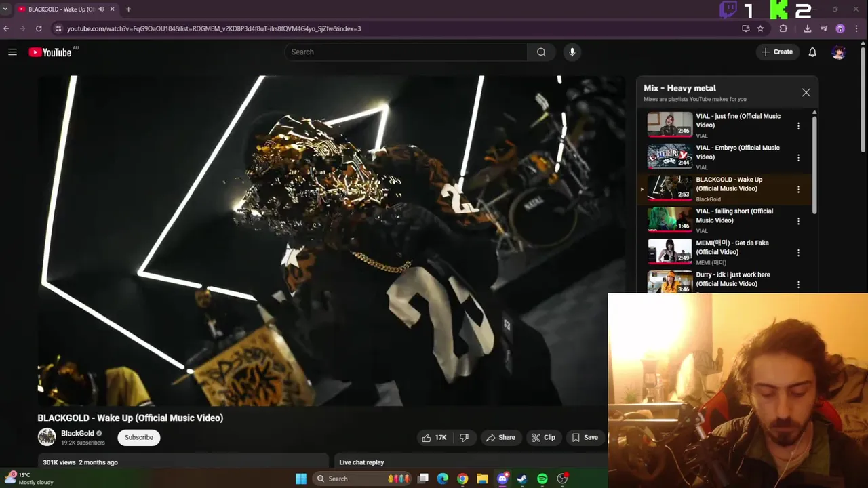
Task: Start voice search with the microphone
Action: (572, 52)
